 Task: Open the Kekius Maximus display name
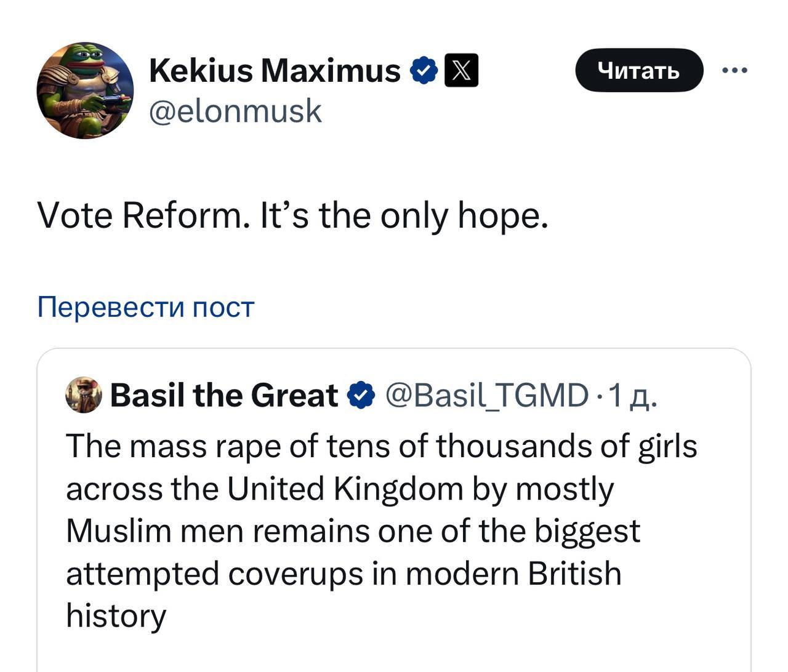tap(275, 70)
